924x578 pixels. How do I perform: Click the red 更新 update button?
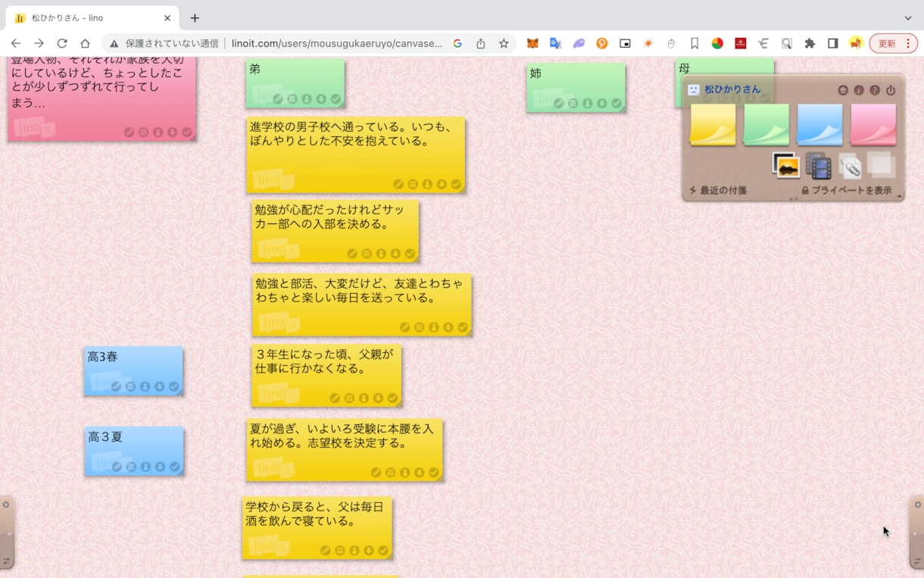click(x=887, y=43)
